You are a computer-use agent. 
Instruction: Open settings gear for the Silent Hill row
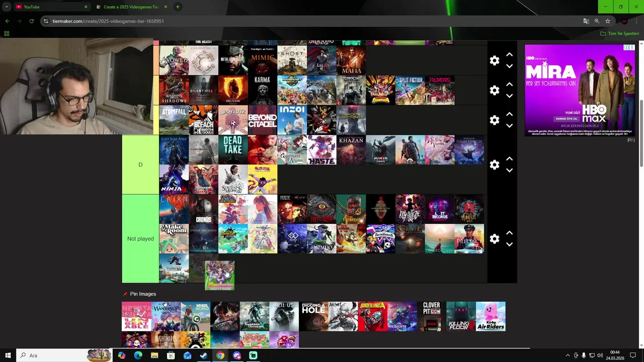[x=495, y=90]
